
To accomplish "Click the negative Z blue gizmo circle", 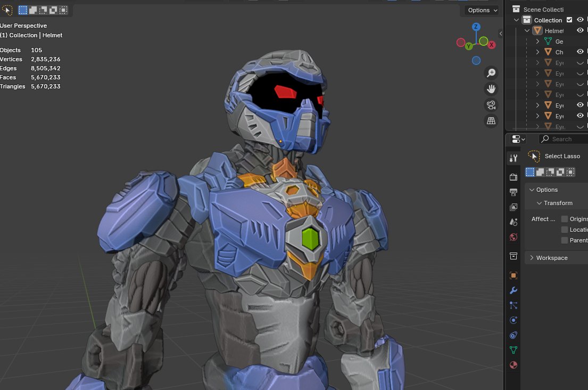I will click(x=476, y=60).
